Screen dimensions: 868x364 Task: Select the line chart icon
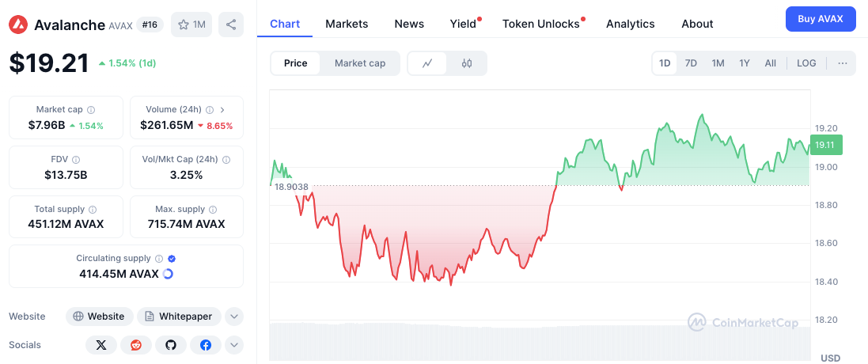coord(427,63)
